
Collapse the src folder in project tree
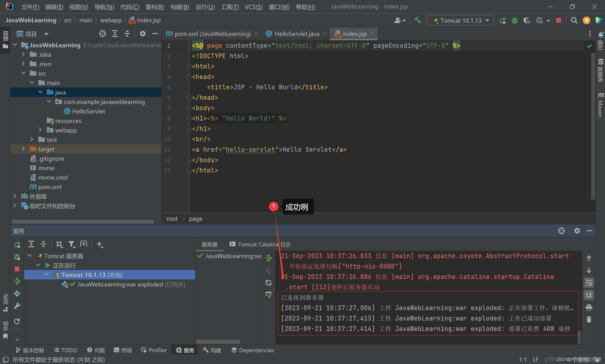pos(23,73)
